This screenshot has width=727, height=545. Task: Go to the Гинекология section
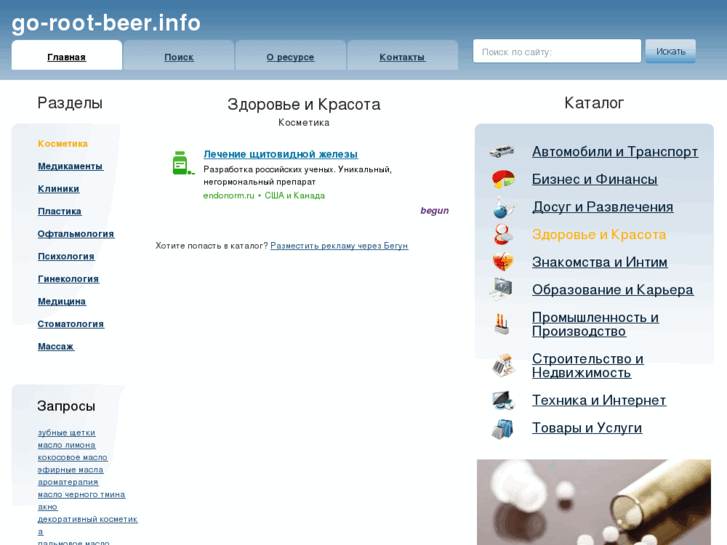[x=68, y=279]
